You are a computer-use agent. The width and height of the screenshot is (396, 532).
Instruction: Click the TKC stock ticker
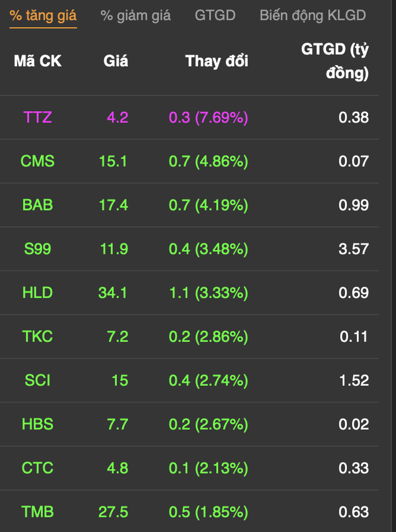[x=38, y=336]
